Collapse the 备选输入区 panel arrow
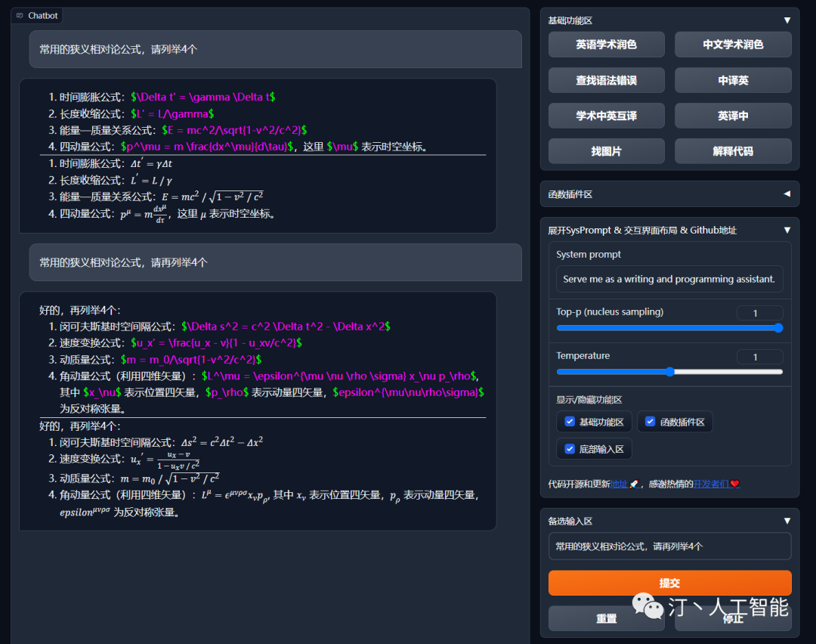 click(x=787, y=521)
